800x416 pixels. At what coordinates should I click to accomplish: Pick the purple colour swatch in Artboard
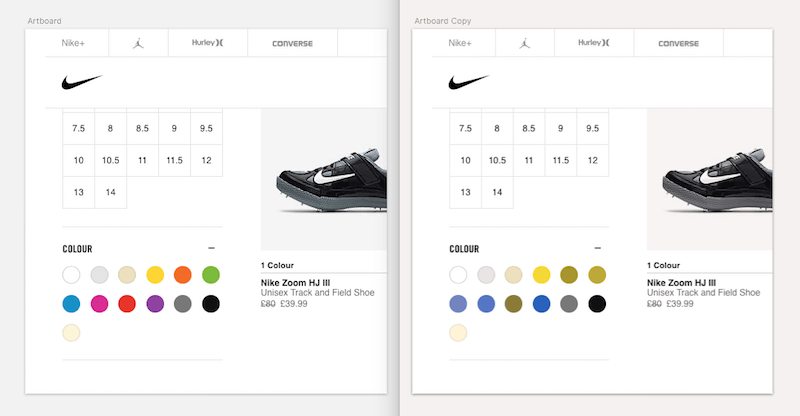(155, 304)
